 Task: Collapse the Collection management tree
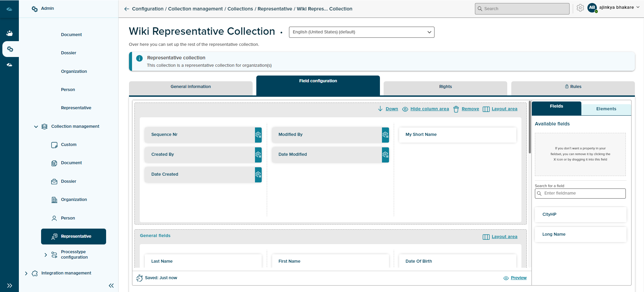(36, 127)
